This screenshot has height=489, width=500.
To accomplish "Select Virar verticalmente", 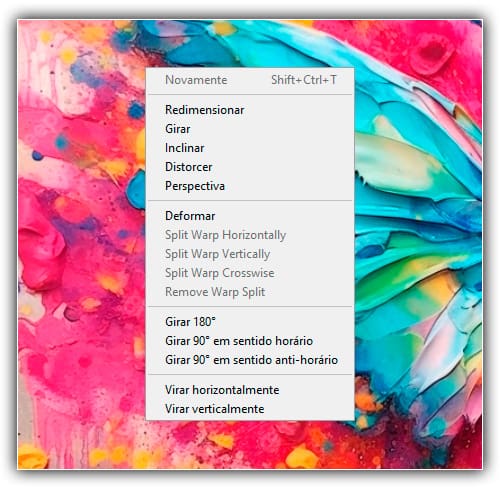I will coord(250,409).
